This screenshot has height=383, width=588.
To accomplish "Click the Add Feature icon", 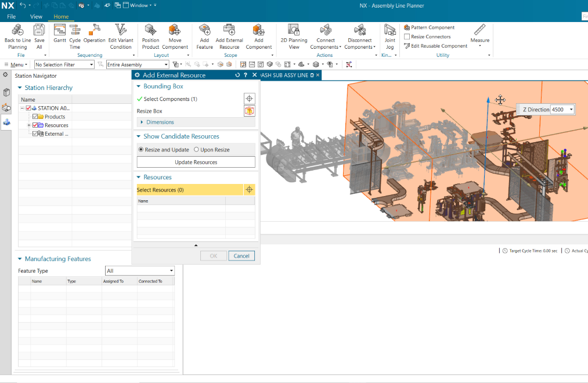I will coord(205,37).
